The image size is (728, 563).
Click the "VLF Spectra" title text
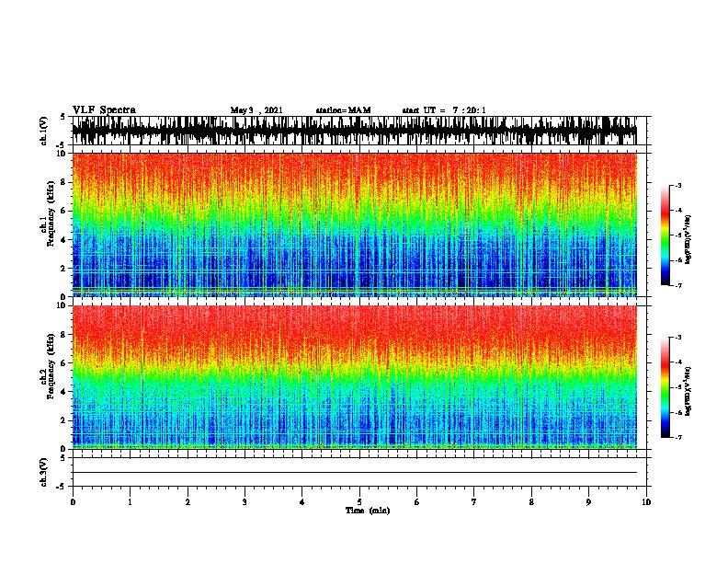click(x=104, y=110)
